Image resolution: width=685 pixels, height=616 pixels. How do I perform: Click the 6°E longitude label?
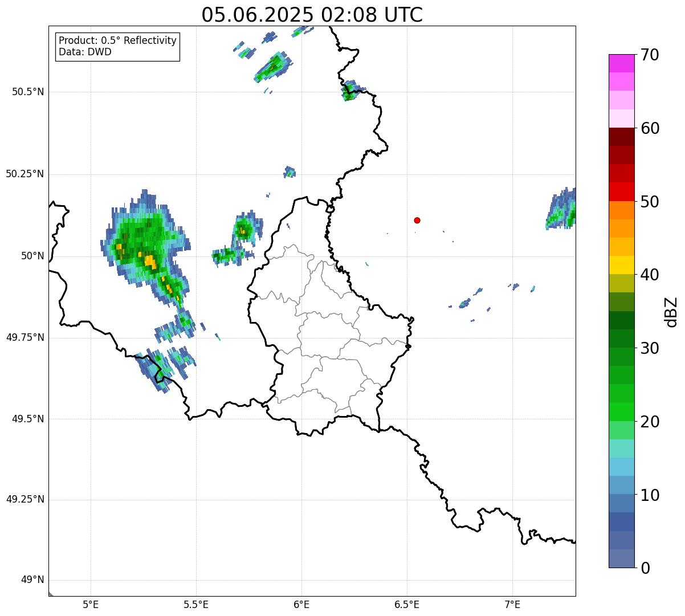click(x=301, y=604)
